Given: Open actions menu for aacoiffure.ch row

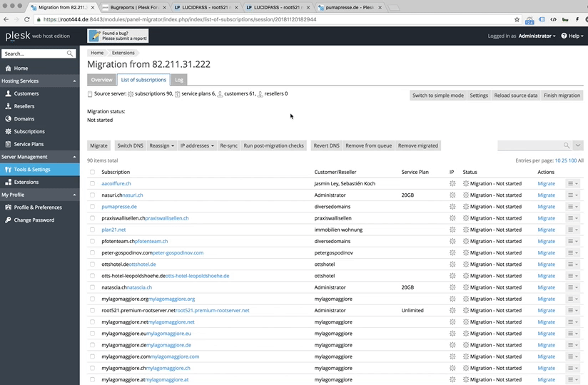Looking at the screenshot, I should tap(572, 183).
